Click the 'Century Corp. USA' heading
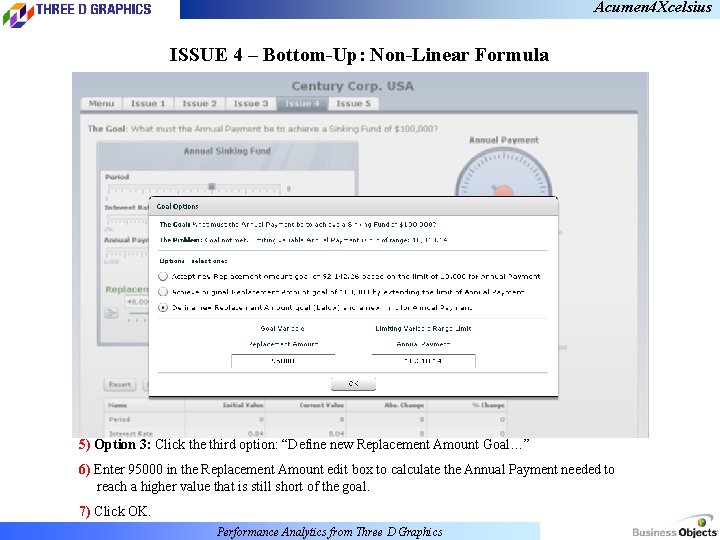 (353, 86)
